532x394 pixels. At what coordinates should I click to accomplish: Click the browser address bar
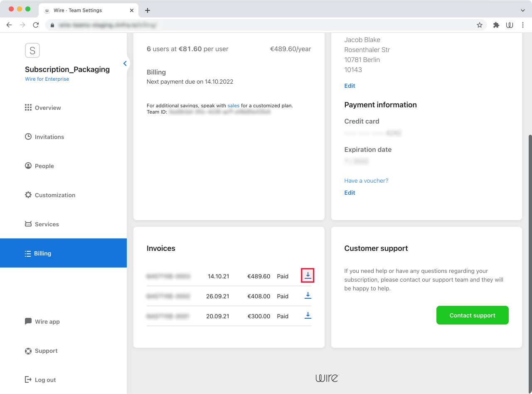click(266, 25)
